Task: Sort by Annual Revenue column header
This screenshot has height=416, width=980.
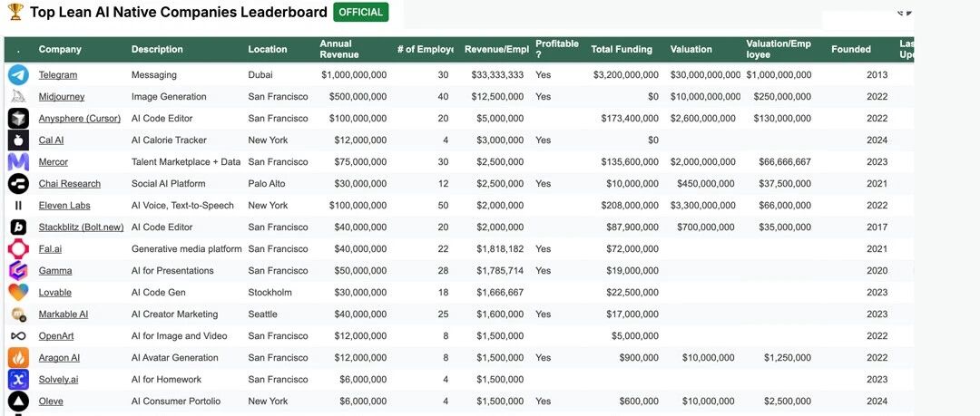Action: [339, 49]
